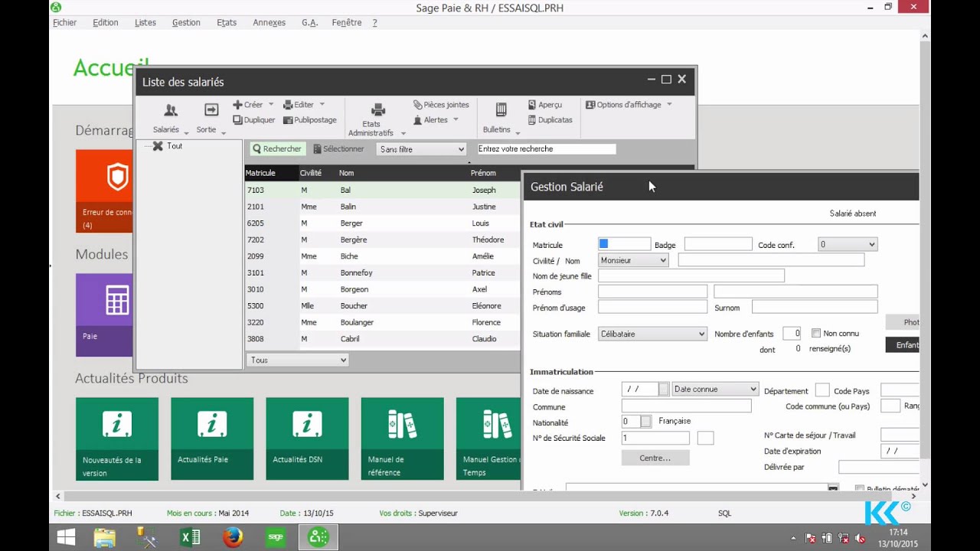Select the row for Cabril Claudio
This screenshot has height=551, width=980.
382,339
